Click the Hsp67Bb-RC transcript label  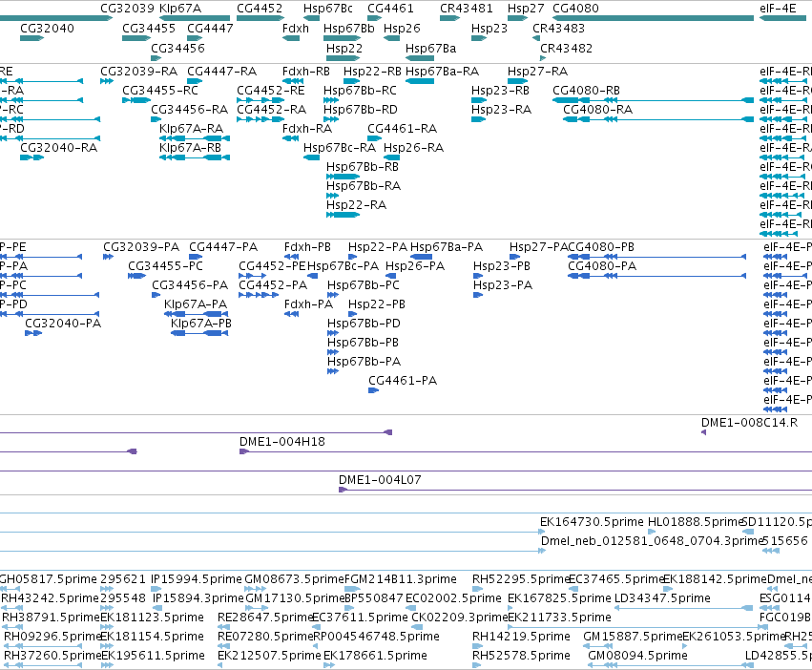[360, 90]
